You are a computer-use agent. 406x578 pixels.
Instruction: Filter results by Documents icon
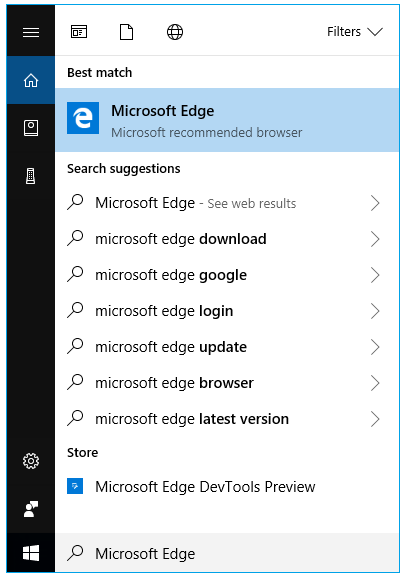coord(126,32)
